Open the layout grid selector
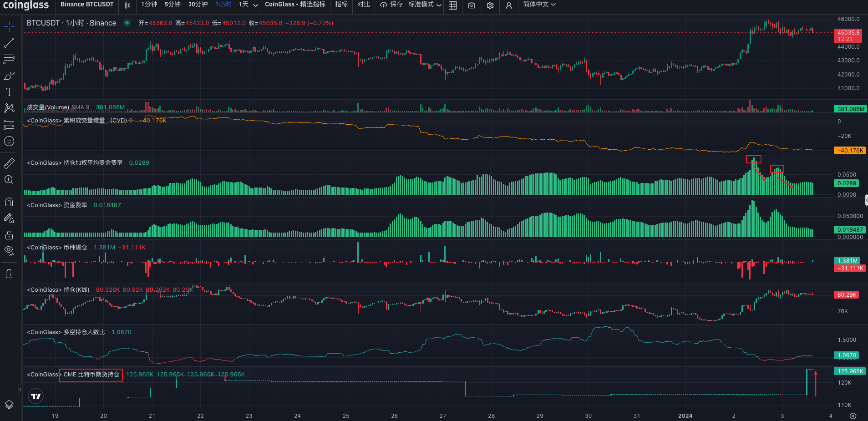Screen dimensions: 868x421 click(453, 5)
